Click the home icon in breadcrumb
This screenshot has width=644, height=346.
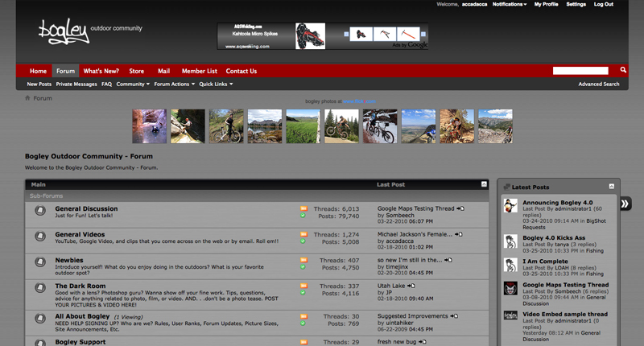tap(27, 98)
